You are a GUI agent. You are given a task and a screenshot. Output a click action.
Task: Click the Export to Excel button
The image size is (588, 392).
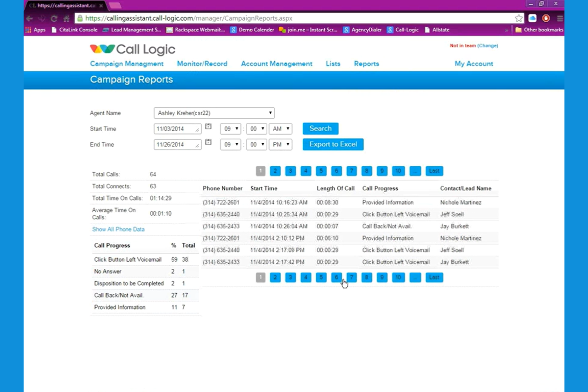(333, 144)
